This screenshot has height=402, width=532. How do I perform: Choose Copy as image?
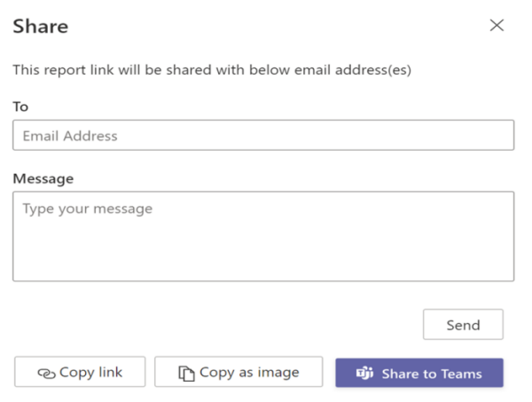click(x=238, y=373)
